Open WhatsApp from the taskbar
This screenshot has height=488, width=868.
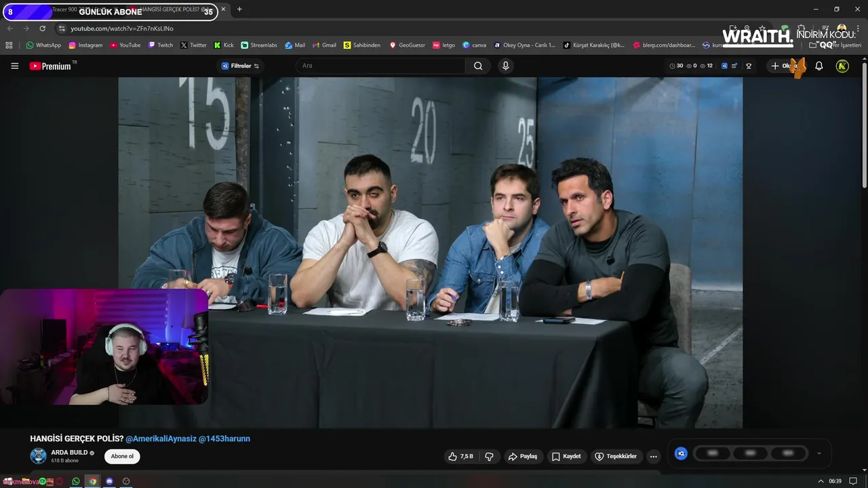[76, 481]
